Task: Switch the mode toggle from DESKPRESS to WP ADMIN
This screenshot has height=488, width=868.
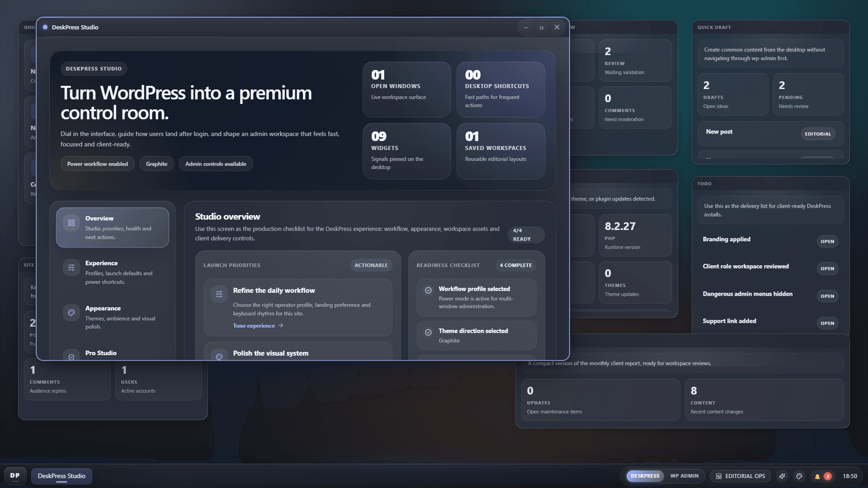Action: point(684,476)
